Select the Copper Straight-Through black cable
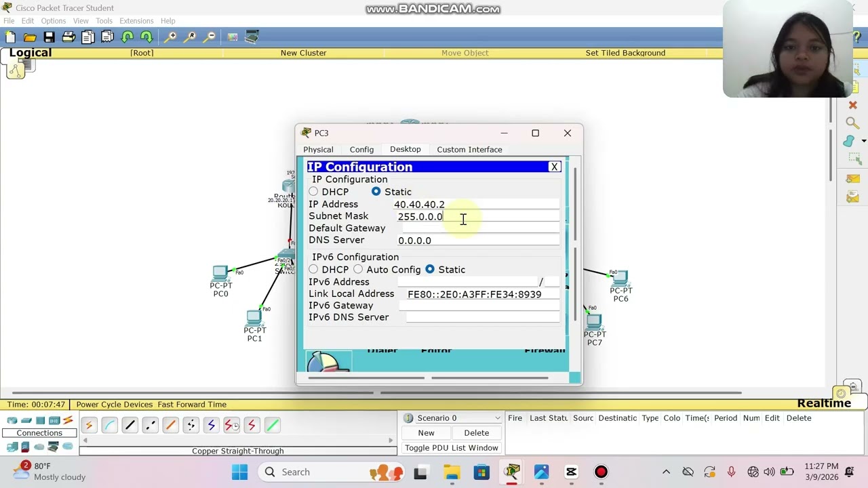868x488 pixels. pyautogui.click(x=130, y=425)
